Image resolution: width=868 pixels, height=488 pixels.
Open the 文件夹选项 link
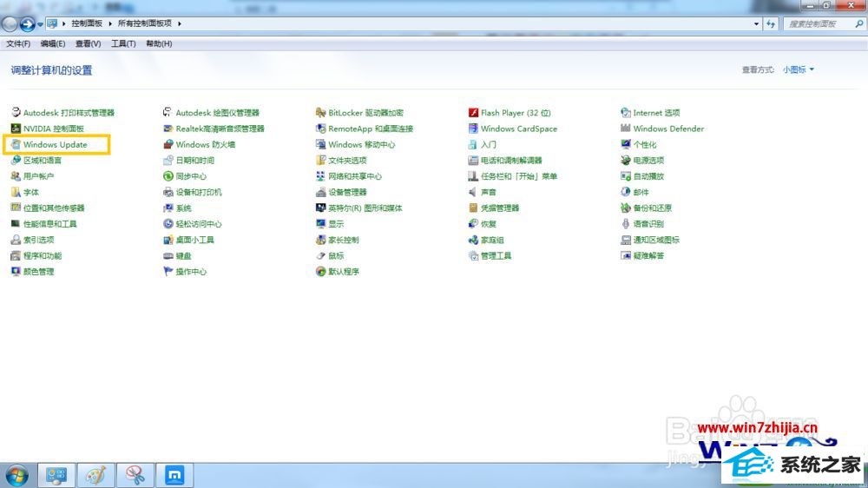[x=347, y=161]
